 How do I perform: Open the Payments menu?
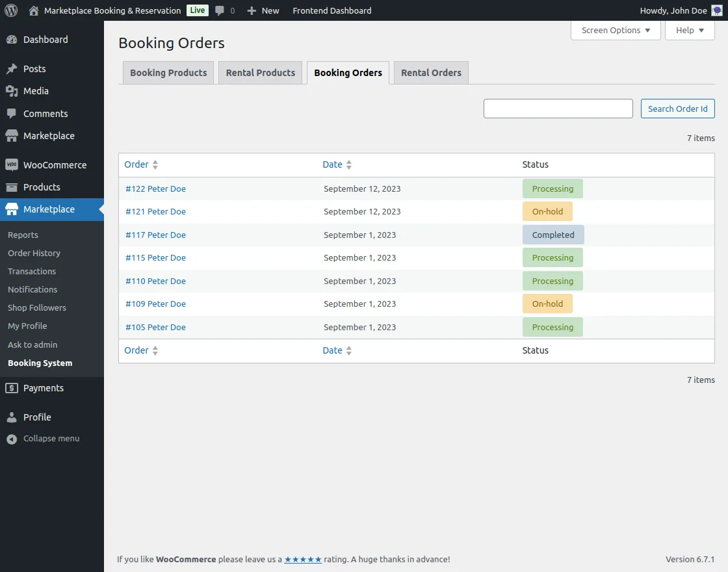pos(40,387)
